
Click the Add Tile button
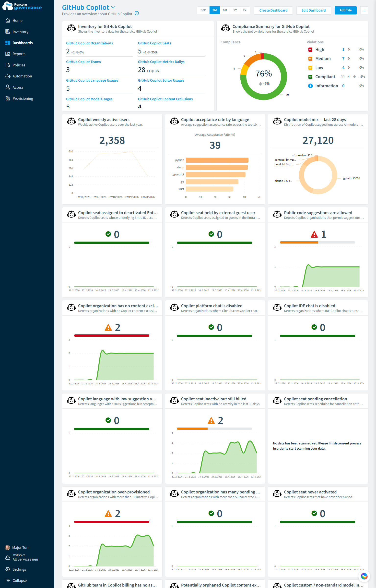(x=345, y=10)
